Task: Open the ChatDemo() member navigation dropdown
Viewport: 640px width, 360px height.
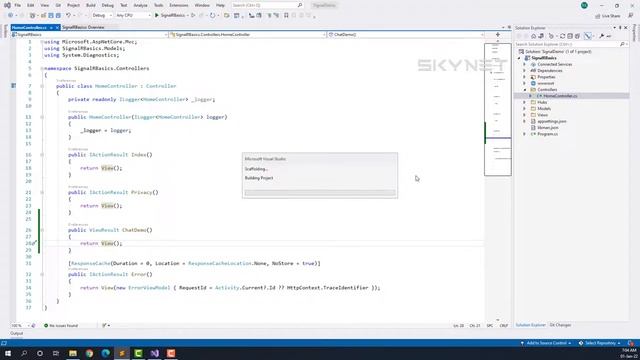Action: 406,35
